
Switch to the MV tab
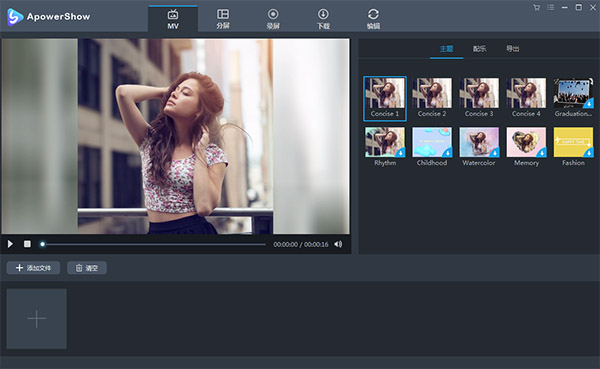(x=173, y=19)
